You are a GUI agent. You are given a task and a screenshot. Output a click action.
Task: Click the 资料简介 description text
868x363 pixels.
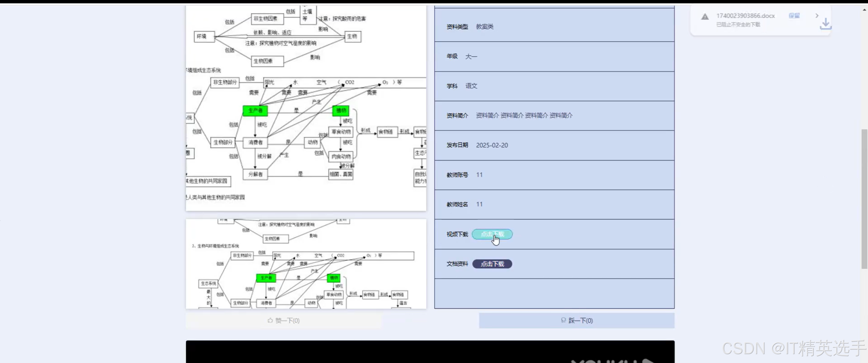click(x=524, y=115)
